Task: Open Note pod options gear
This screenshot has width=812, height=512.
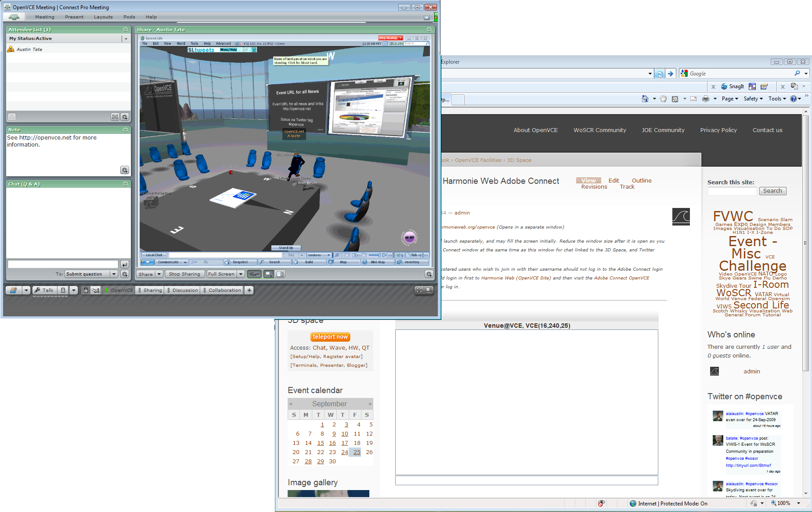Action: click(125, 170)
